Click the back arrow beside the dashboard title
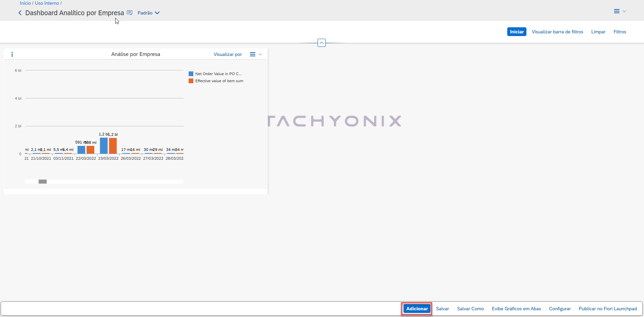This screenshot has height=317, width=644. 20,13
